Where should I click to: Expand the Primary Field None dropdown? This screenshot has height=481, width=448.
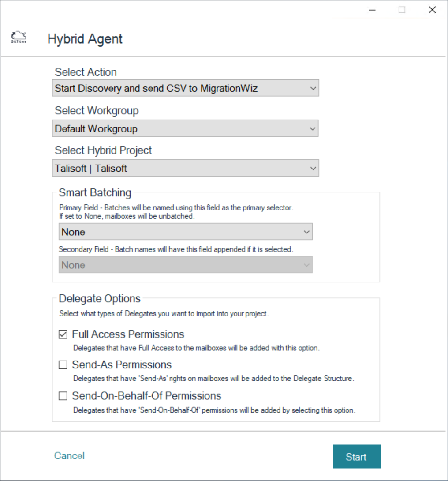(x=185, y=232)
